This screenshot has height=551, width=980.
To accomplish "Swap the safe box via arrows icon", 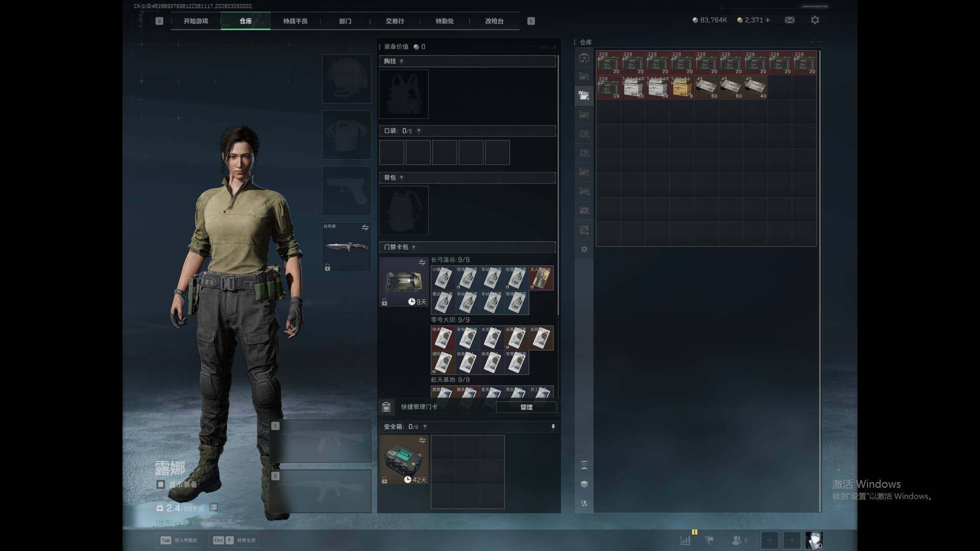I will (422, 440).
